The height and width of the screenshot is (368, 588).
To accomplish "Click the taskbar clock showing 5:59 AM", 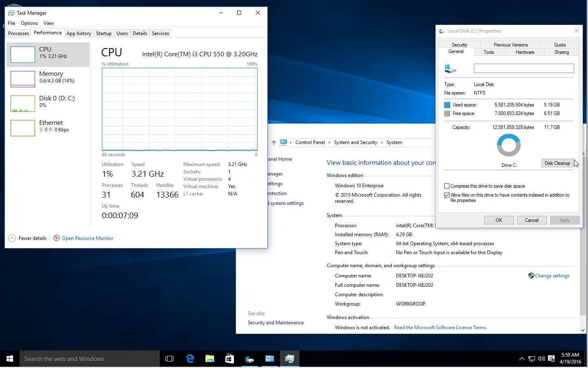I will 570,359.
